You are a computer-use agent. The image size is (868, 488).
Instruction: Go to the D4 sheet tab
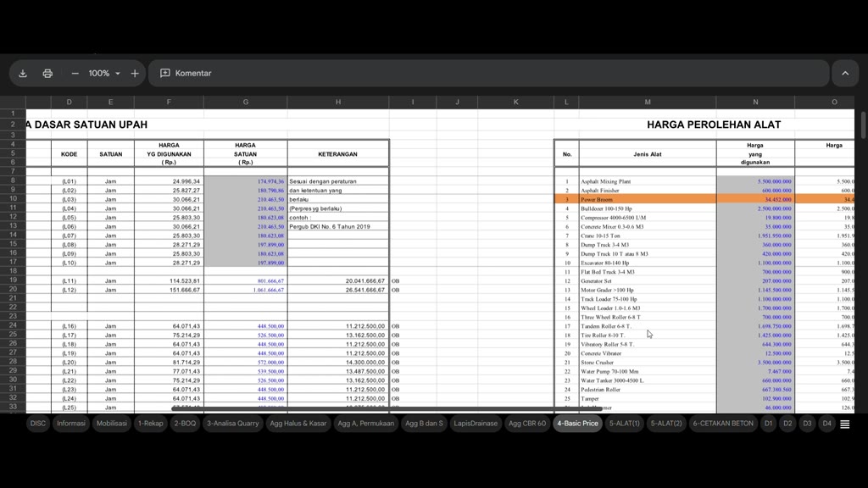coord(826,424)
